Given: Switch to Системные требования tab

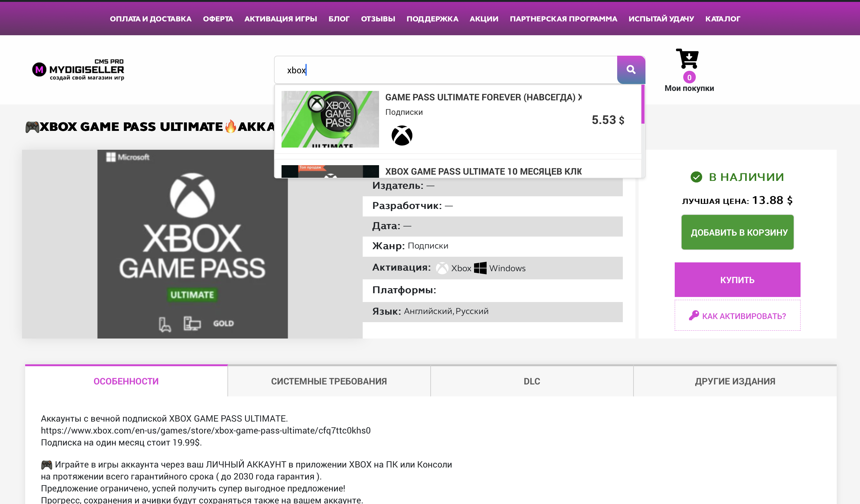Looking at the screenshot, I should 329,381.
